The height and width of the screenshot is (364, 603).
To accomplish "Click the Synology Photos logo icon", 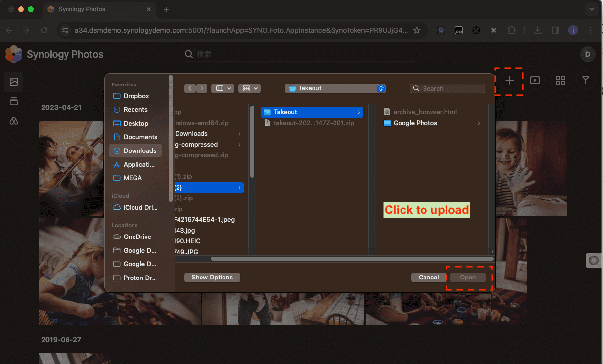I will tap(14, 54).
